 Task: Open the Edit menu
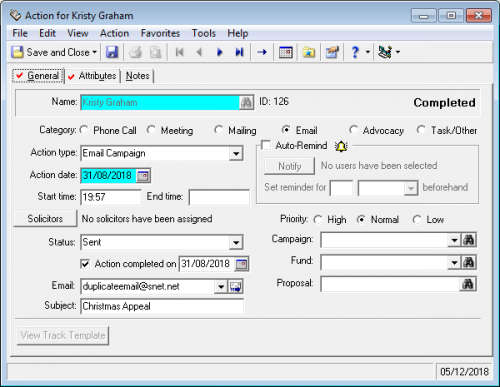point(47,33)
